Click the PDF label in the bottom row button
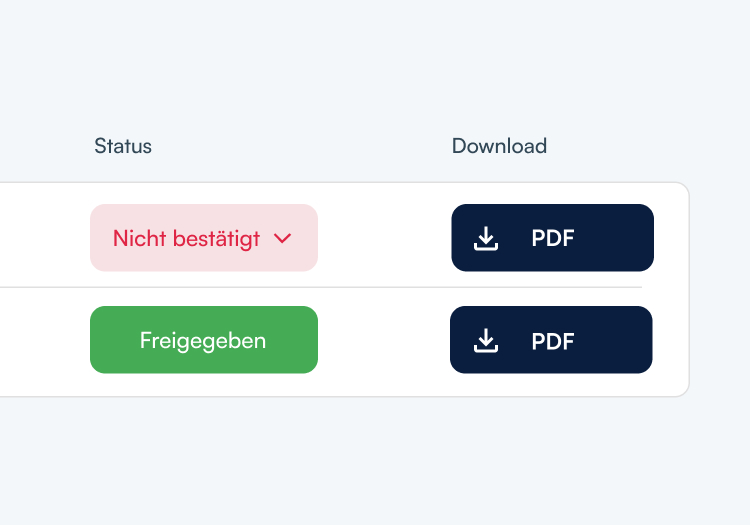This screenshot has width=750, height=525. pyautogui.click(x=553, y=341)
